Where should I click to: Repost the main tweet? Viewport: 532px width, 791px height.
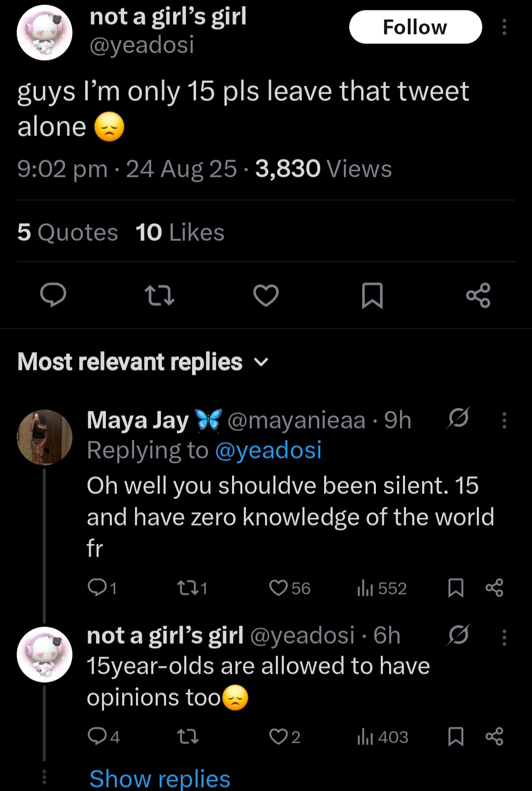[x=160, y=295]
